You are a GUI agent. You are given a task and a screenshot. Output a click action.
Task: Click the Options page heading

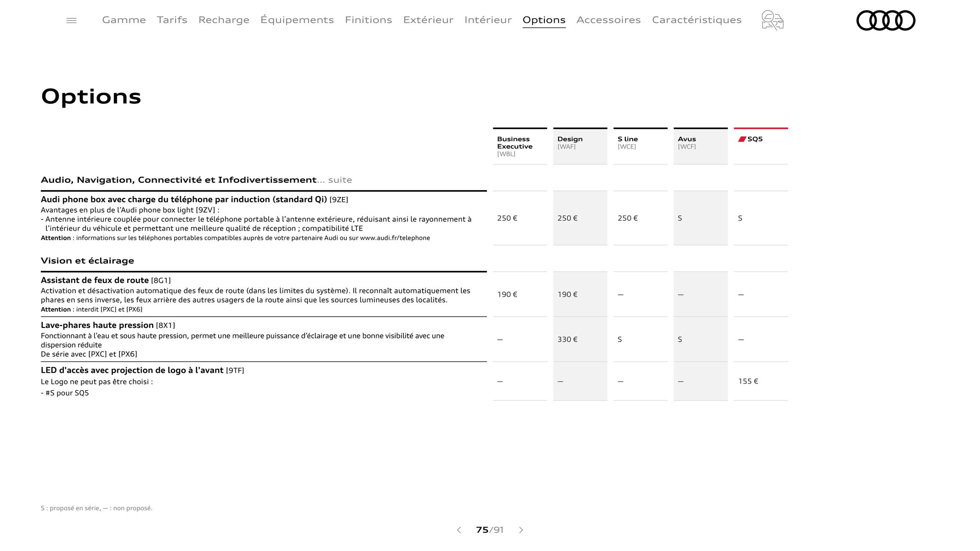point(91,97)
